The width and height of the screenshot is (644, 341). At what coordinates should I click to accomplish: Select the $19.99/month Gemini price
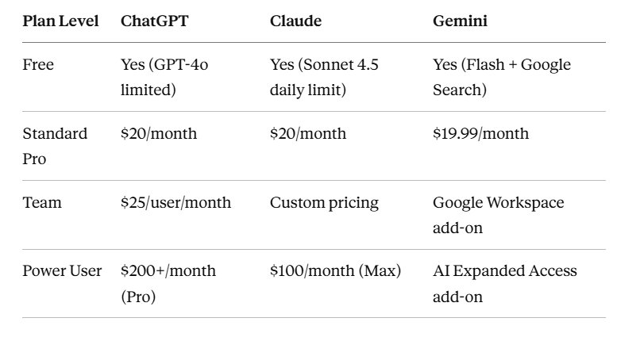[481, 134]
